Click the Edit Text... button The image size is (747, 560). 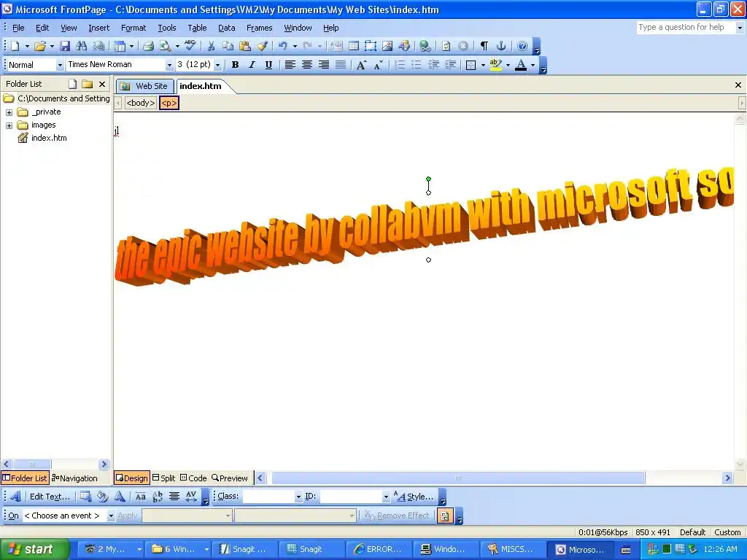pyautogui.click(x=50, y=497)
